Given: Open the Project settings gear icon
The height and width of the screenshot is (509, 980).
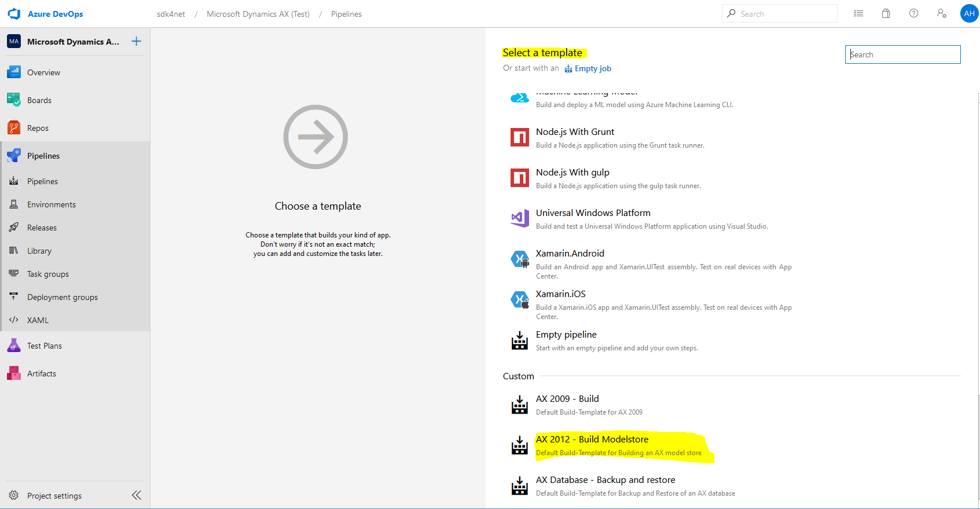Looking at the screenshot, I should pyautogui.click(x=14, y=496).
